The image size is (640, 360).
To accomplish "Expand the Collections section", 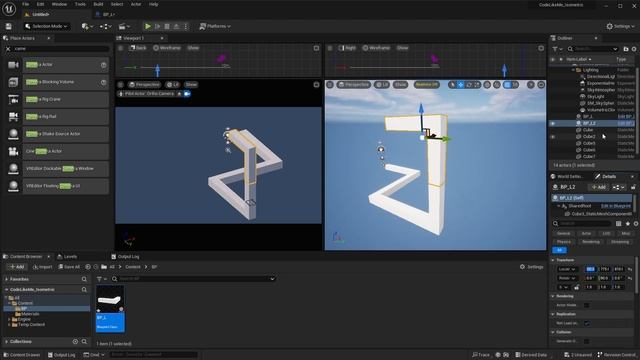I will point(7,342).
